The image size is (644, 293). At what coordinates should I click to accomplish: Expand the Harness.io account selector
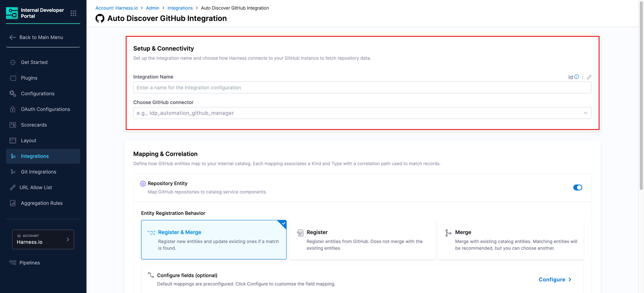[43, 239]
